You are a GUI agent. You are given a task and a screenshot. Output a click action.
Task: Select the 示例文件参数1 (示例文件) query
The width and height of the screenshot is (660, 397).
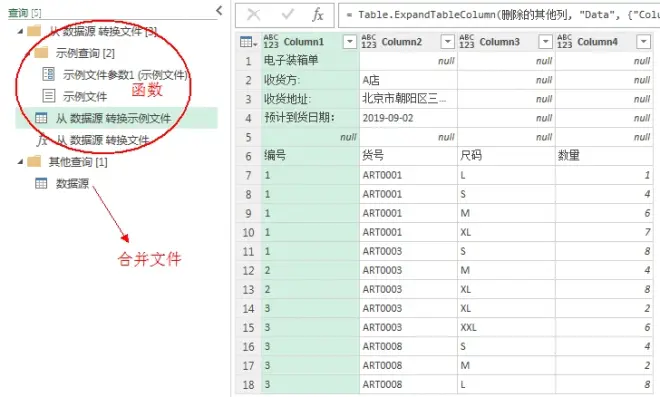tap(125, 75)
